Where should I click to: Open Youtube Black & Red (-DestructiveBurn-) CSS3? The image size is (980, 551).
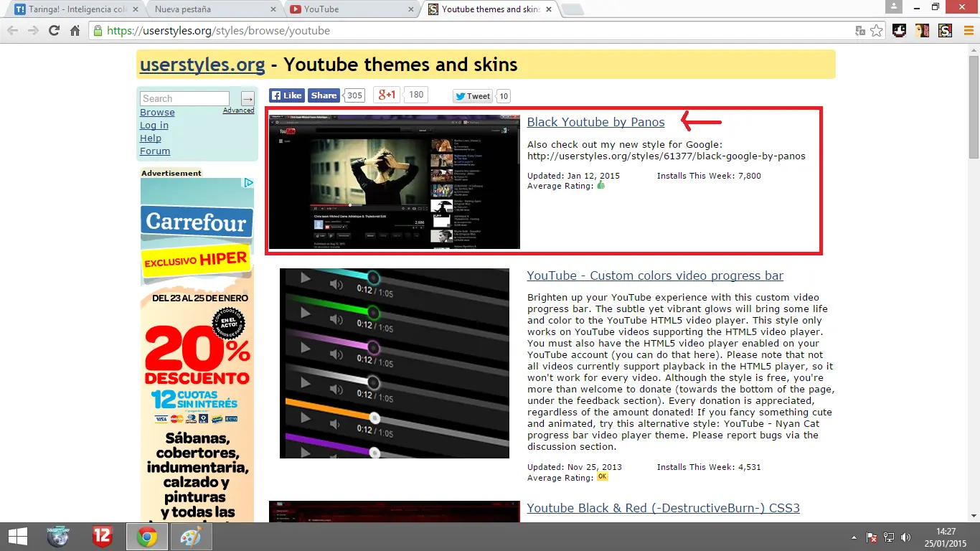pyautogui.click(x=663, y=508)
